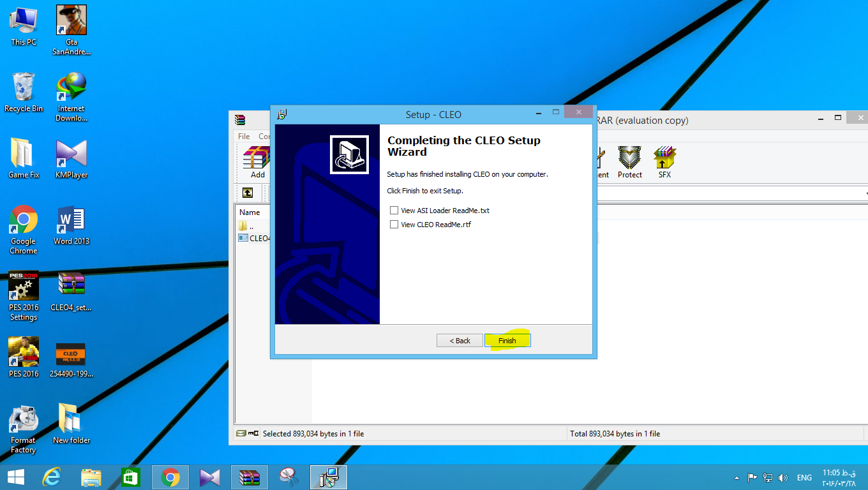Click the up one level arrow in WinRAR

tap(248, 193)
